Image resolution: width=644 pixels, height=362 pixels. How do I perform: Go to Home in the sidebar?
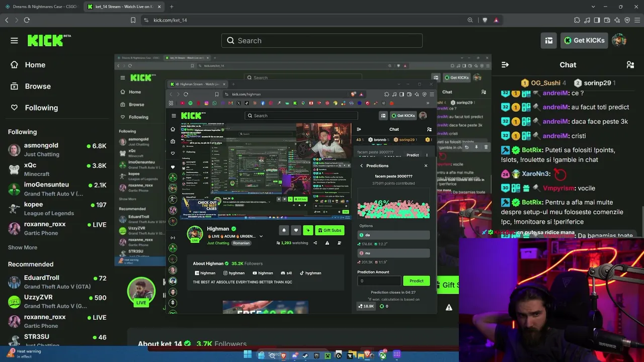pos(28,65)
